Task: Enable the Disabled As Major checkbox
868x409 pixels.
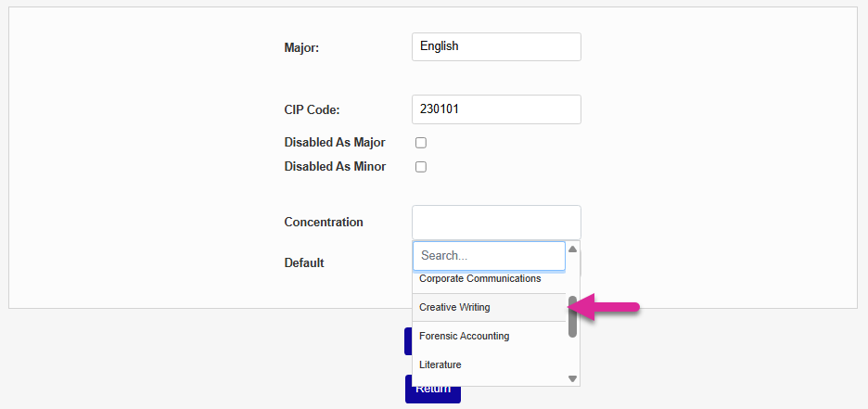Action: click(421, 143)
